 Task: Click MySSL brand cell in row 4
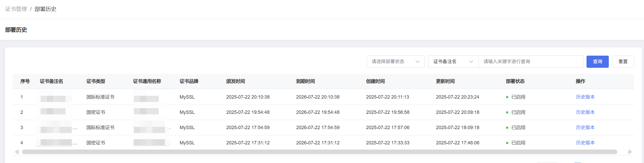coord(187,143)
